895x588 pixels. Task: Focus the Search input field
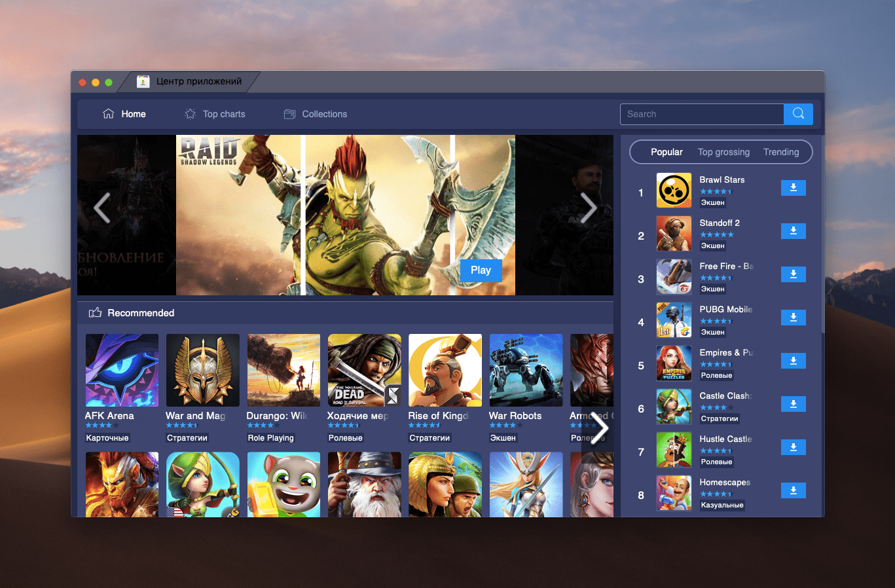pos(702,114)
